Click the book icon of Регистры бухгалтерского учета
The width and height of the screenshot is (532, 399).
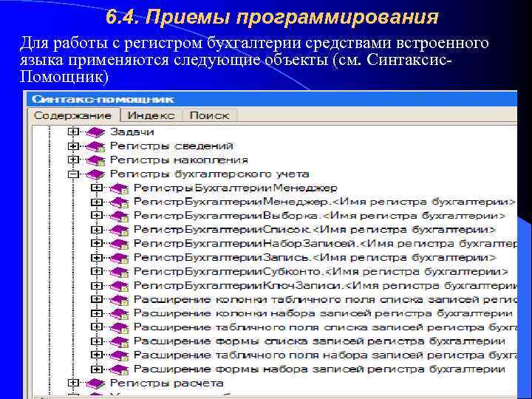[x=95, y=174]
